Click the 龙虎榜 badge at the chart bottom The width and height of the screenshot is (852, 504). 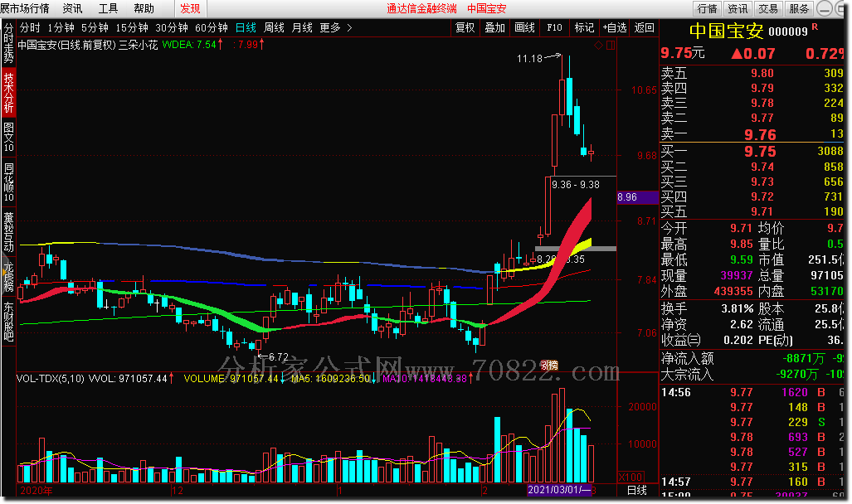[549, 366]
